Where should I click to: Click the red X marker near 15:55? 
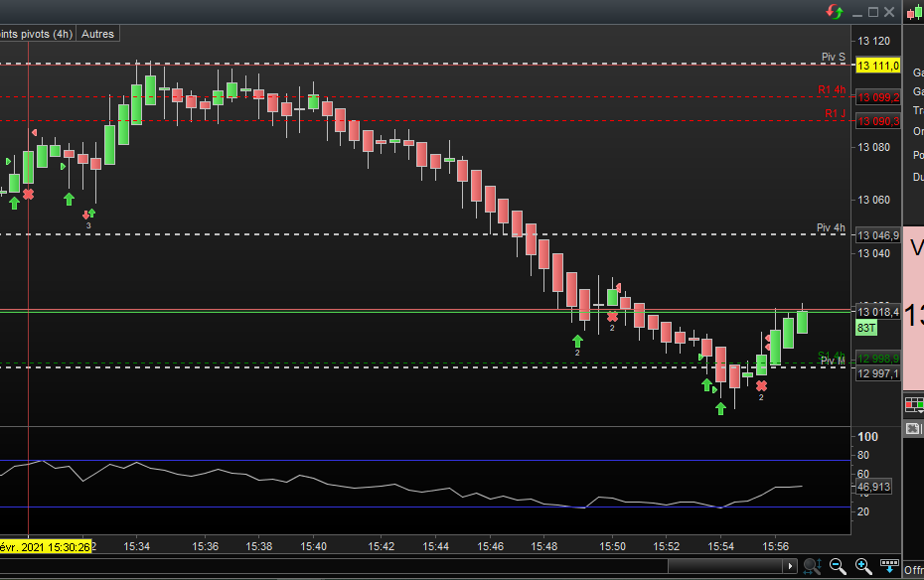pos(761,386)
